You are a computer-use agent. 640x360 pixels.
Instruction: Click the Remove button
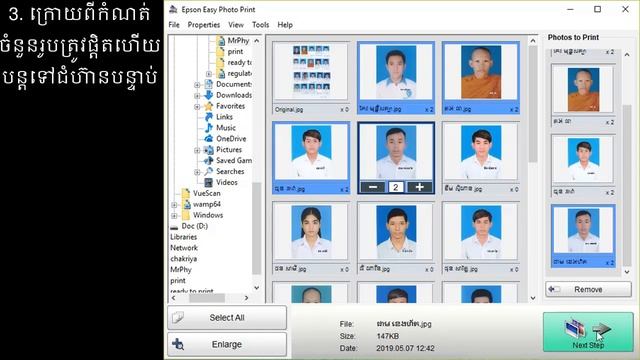click(x=588, y=289)
